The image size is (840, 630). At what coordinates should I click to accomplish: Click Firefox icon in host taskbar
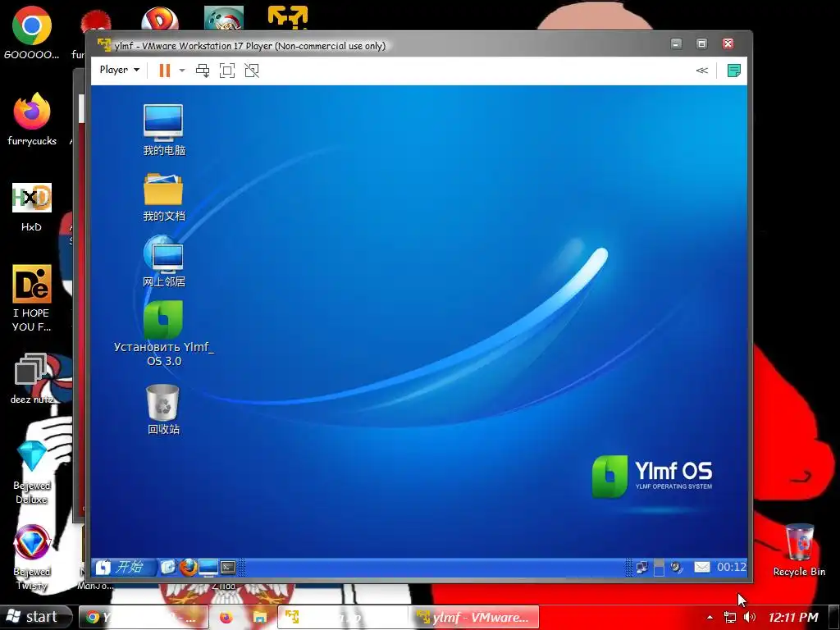(x=226, y=618)
